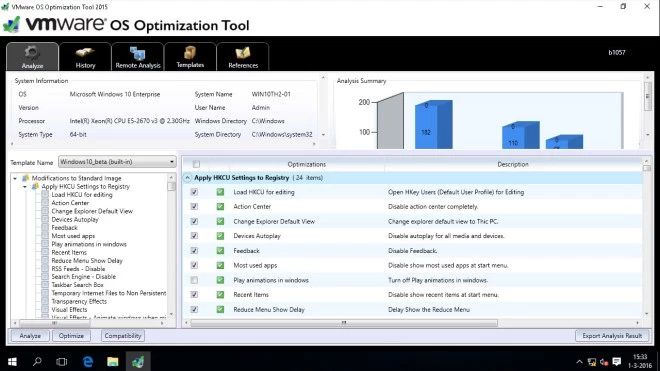
Task: Open Windows search magnifier icon
Action: [37, 361]
